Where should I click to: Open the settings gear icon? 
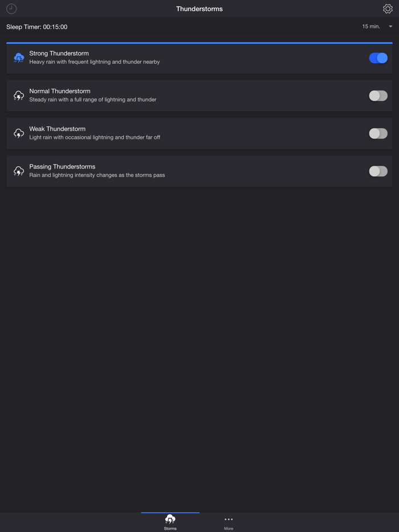coord(387,9)
